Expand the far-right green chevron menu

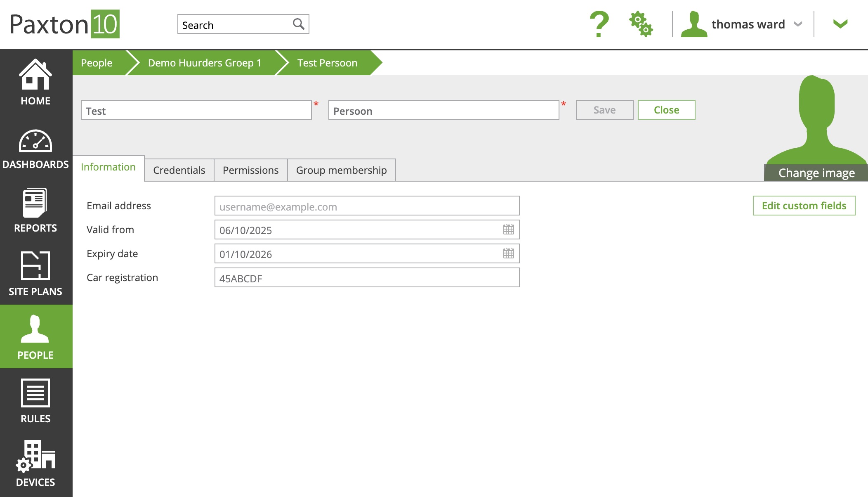pos(840,24)
